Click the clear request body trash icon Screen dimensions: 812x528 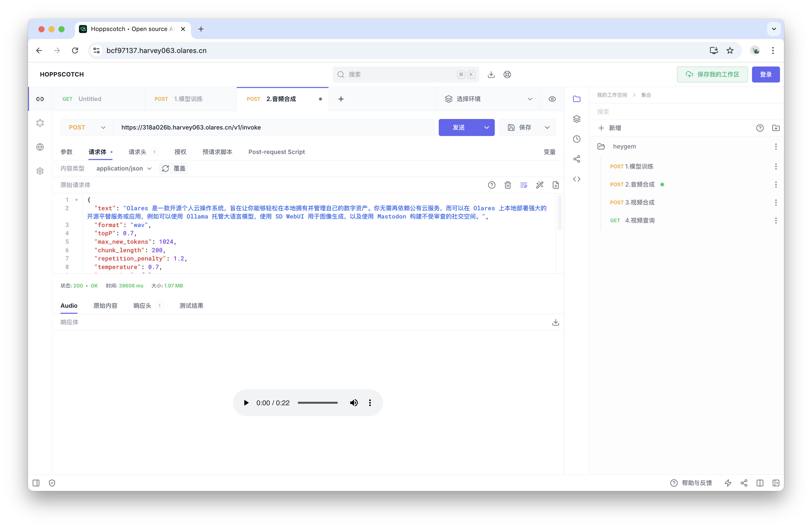click(507, 185)
